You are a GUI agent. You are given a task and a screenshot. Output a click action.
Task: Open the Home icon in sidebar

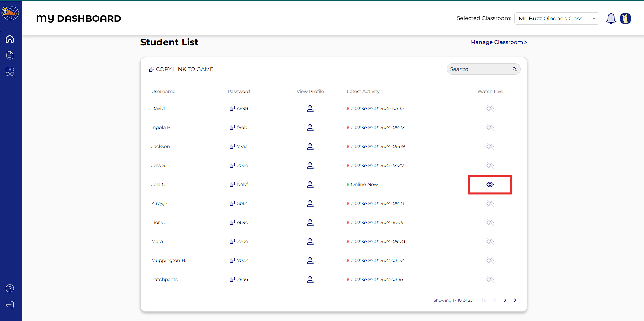(x=10, y=39)
